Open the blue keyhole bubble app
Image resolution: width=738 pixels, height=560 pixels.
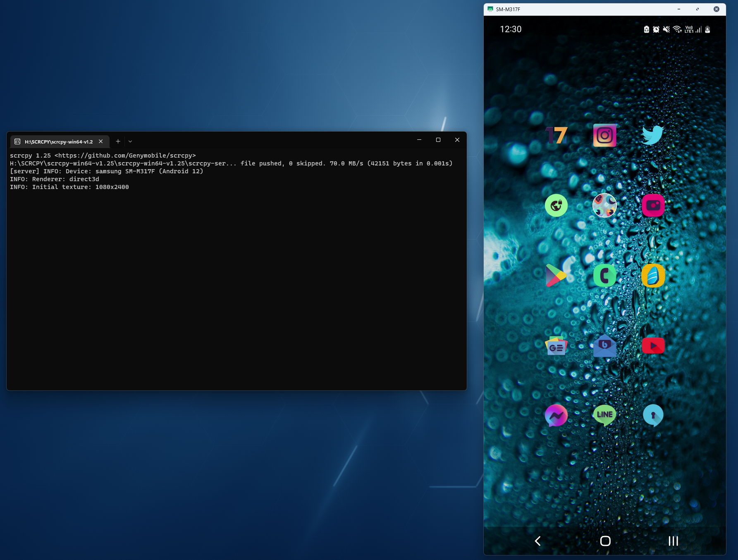point(653,415)
